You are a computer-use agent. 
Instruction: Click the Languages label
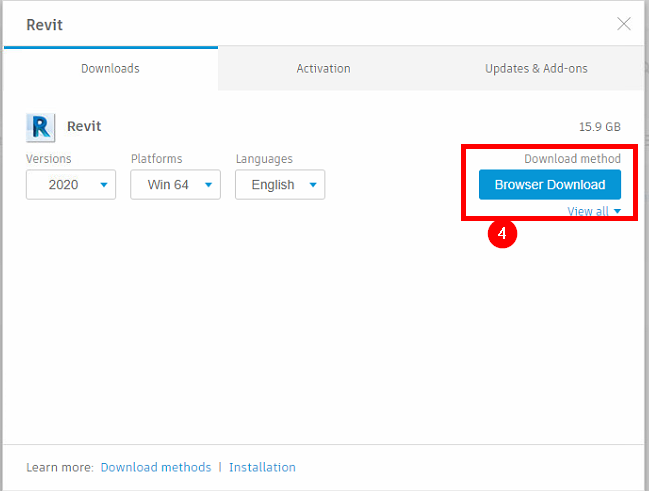[x=264, y=159]
